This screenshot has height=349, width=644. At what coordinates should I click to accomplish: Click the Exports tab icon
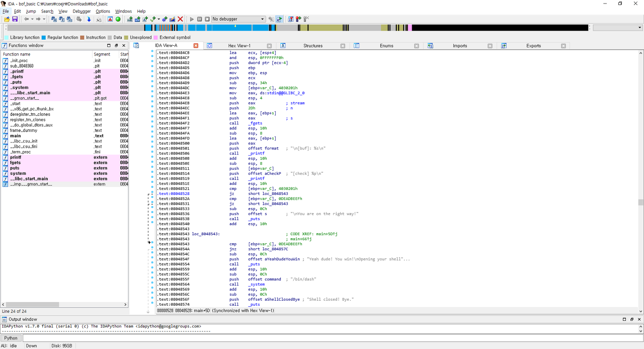tap(504, 45)
